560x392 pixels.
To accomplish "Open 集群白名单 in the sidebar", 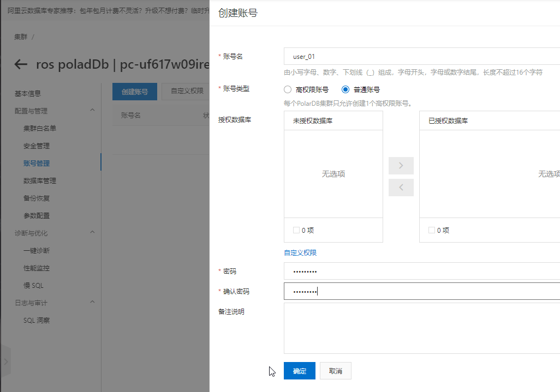I will pos(40,129).
